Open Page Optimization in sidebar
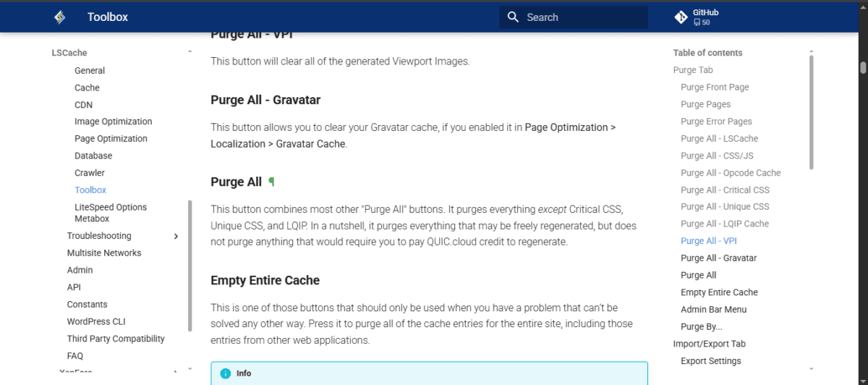This screenshot has height=385, width=868. pos(111,139)
